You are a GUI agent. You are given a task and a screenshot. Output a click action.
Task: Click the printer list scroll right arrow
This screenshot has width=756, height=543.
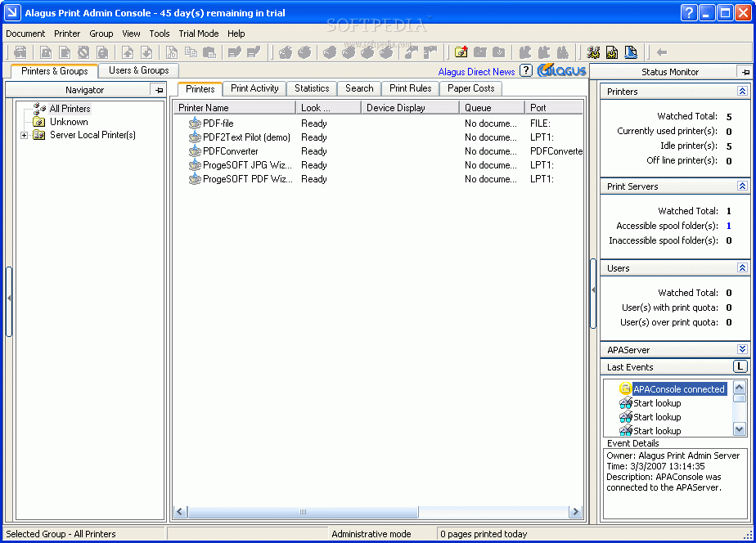pyautogui.click(x=575, y=512)
